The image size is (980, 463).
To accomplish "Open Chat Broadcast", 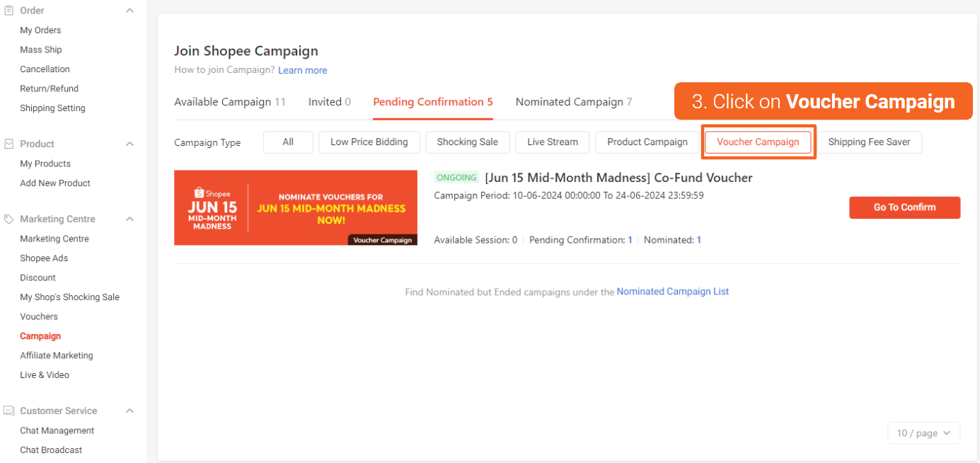I will (51, 450).
